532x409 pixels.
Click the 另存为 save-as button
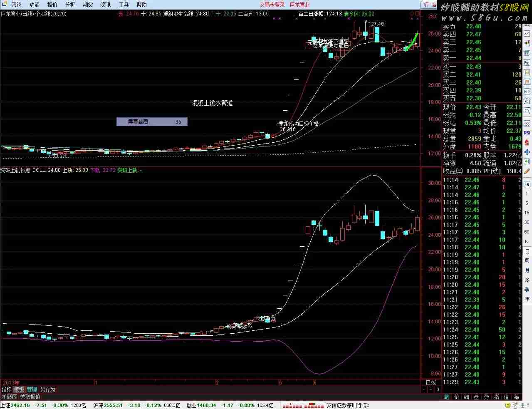click(x=47, y=389)
